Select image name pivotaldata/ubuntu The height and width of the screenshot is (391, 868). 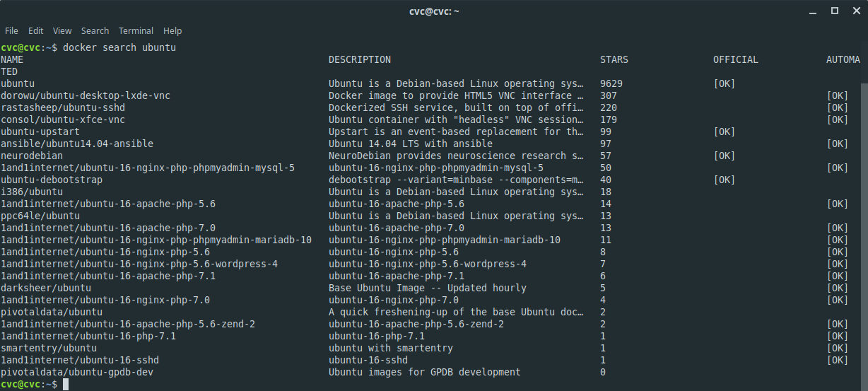[x=52, y=312]
